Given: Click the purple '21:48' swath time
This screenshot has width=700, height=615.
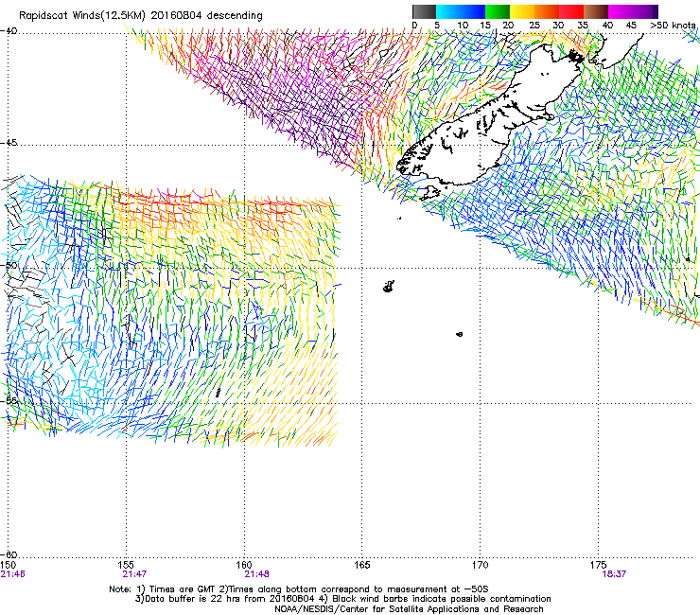Looking at the screenshot, I should coord(256,574).
